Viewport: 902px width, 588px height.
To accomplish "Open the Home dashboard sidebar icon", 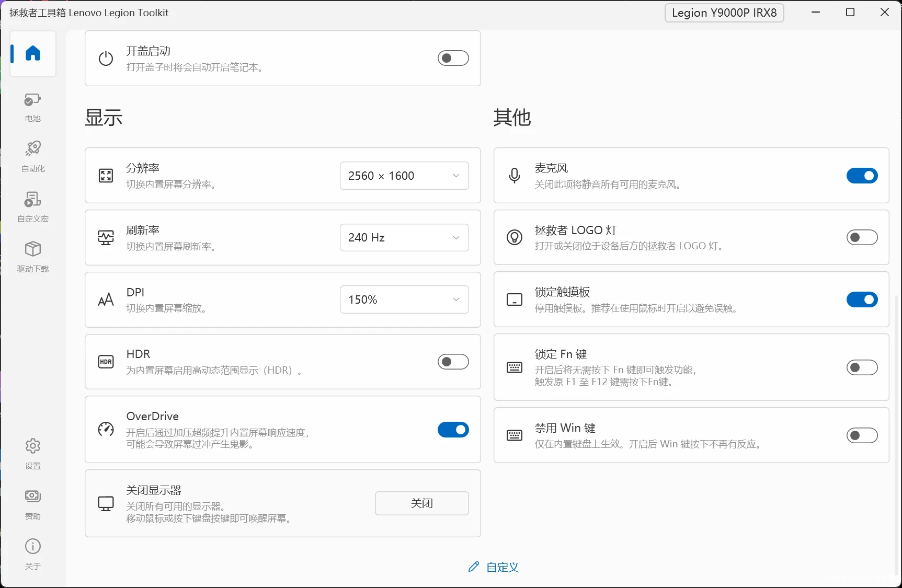I will (33, 53).
